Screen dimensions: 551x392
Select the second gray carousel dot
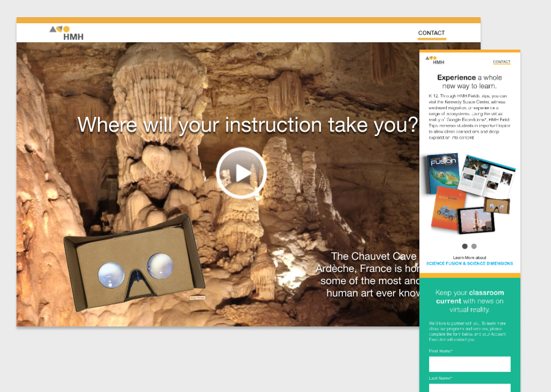click(474, 246)
